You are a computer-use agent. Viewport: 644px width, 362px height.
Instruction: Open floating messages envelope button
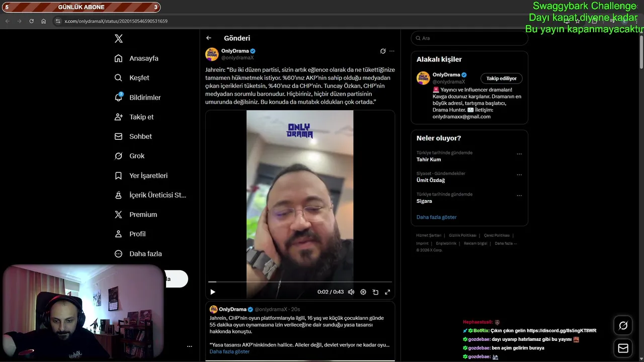[x=623, y=348]
